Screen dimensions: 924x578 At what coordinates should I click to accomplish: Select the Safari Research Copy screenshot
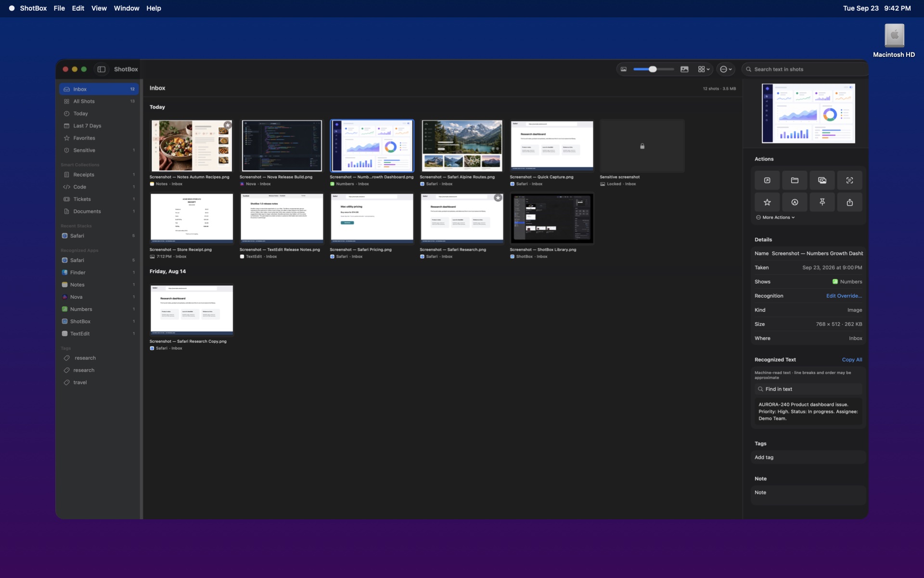coord(192,310)
